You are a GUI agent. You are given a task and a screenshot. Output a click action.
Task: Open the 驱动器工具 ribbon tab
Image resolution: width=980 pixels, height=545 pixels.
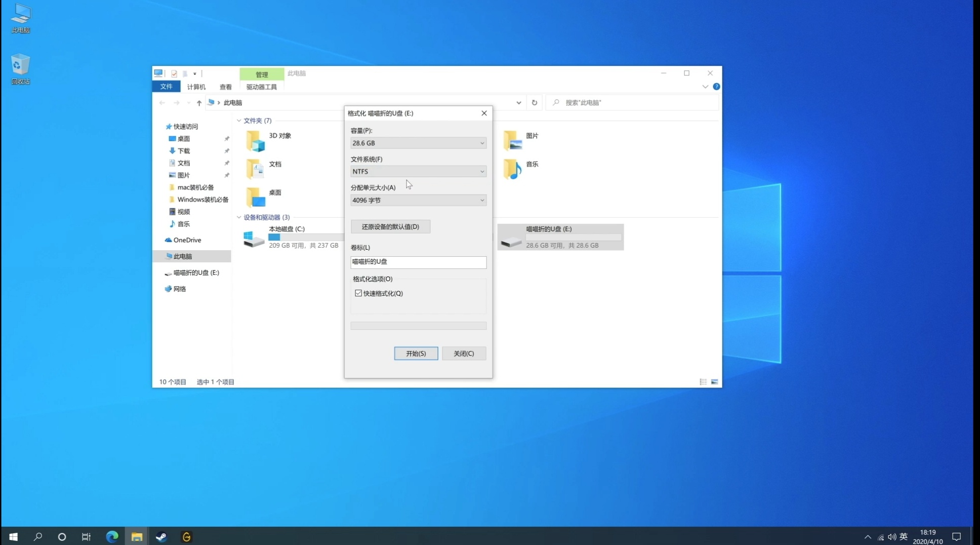pyautogui.click(x=261, y=87)
